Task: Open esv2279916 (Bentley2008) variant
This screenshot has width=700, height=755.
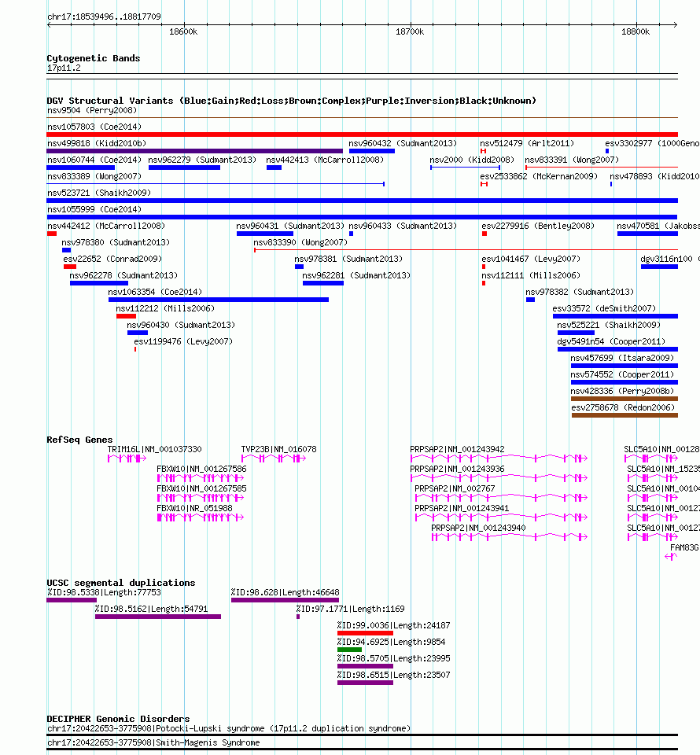Action: 484,234
